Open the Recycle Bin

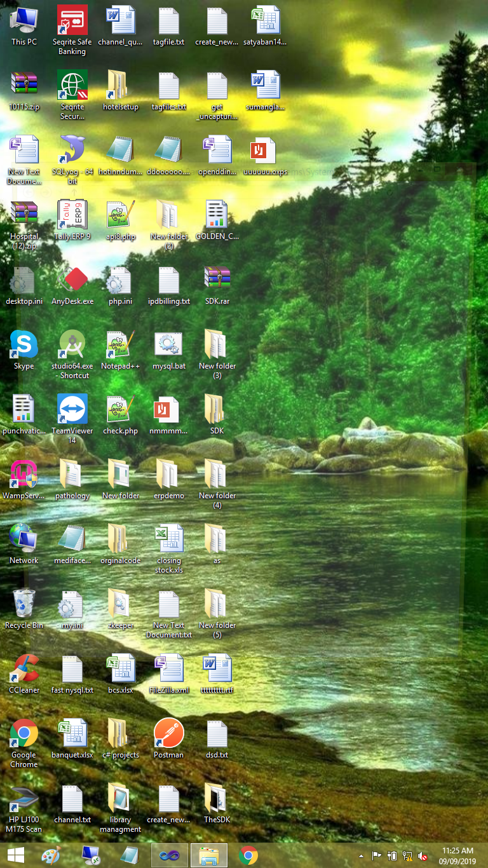click(x=24, y=604)
